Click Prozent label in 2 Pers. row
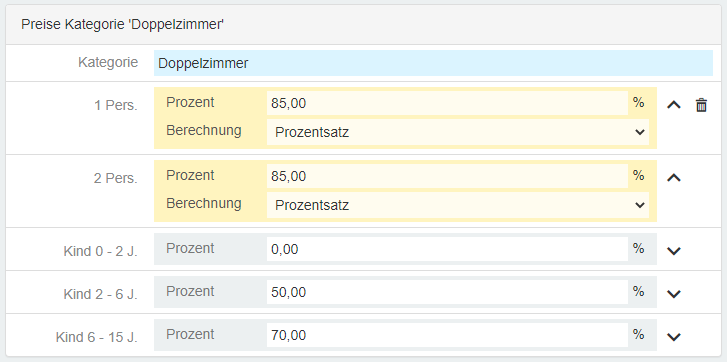Viewport: 727px width, 362px height. 190,175
